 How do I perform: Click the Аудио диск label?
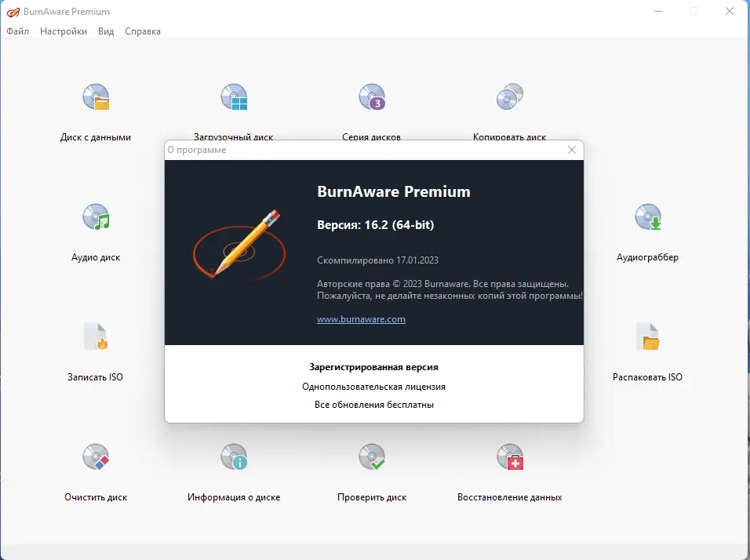[96, 257]
